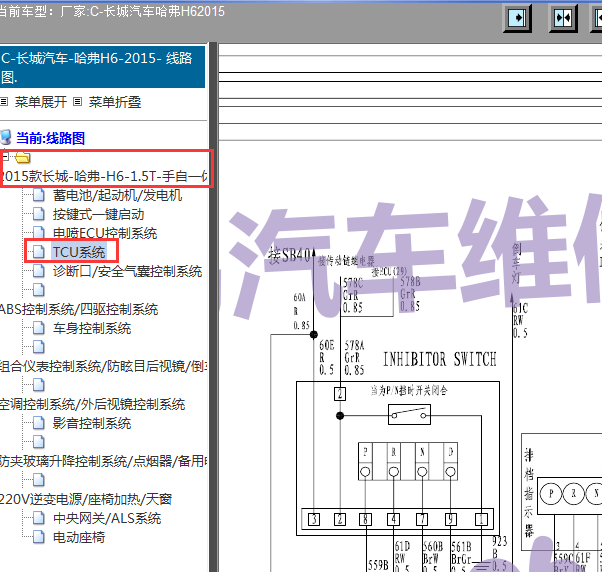Click page icon above 空调控制系统 entry
This screenshot has height=572, width=602.
click(x=38, y=385)
